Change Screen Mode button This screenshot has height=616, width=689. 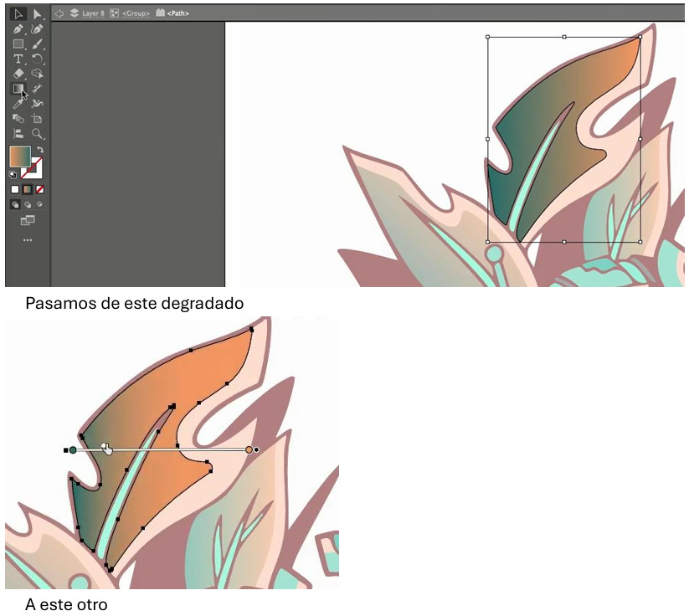coord(28,220)
